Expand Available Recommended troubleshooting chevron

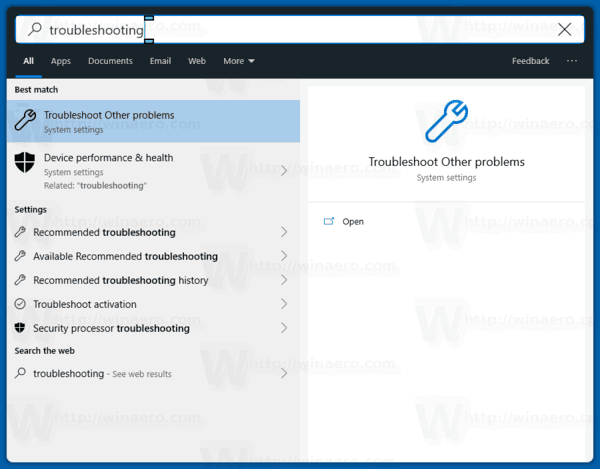pos(284,256)
